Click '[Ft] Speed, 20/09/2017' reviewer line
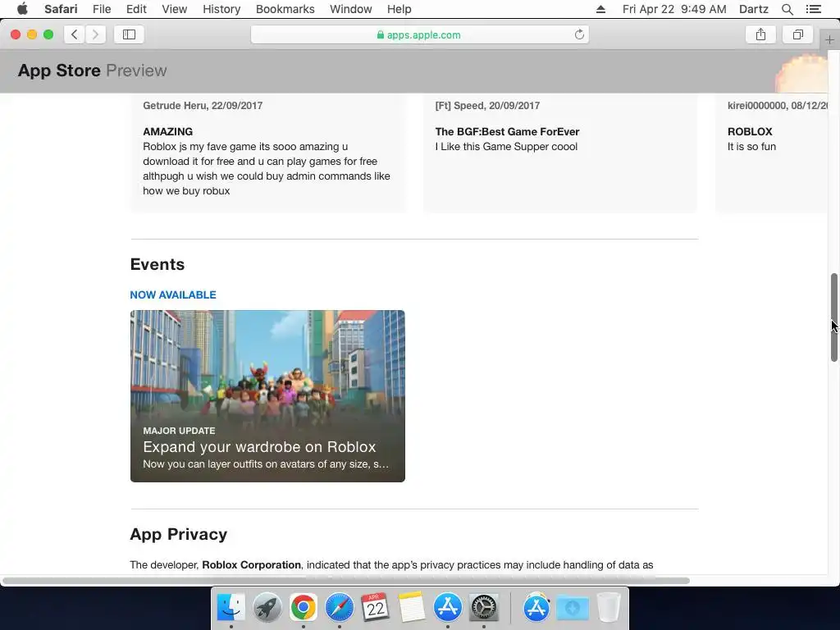Image resolution: width=840 pixels, height=630 pixels. click(x=487, y=106)
